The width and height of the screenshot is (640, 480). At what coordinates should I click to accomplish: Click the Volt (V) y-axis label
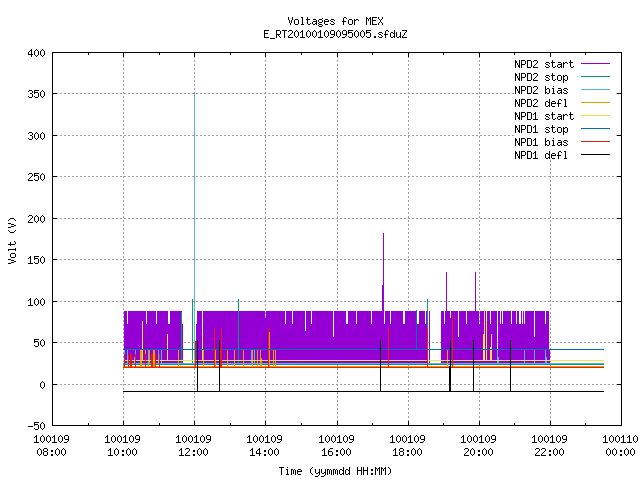coord(12,240)
